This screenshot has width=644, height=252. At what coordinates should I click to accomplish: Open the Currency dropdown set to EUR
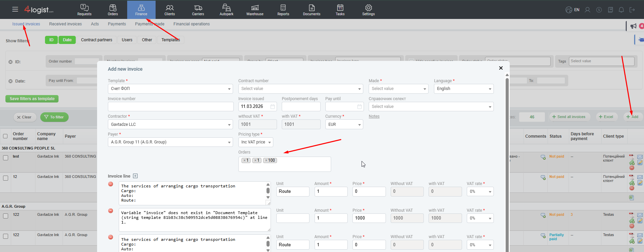click(344, 124)
